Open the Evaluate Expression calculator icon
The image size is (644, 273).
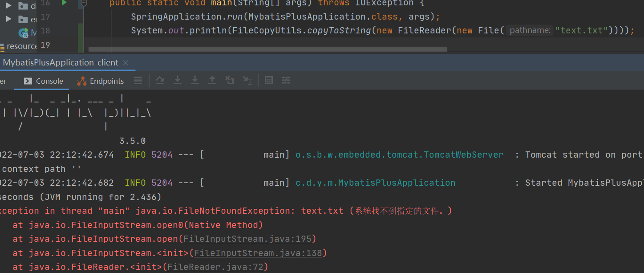(x=268, y=80)
